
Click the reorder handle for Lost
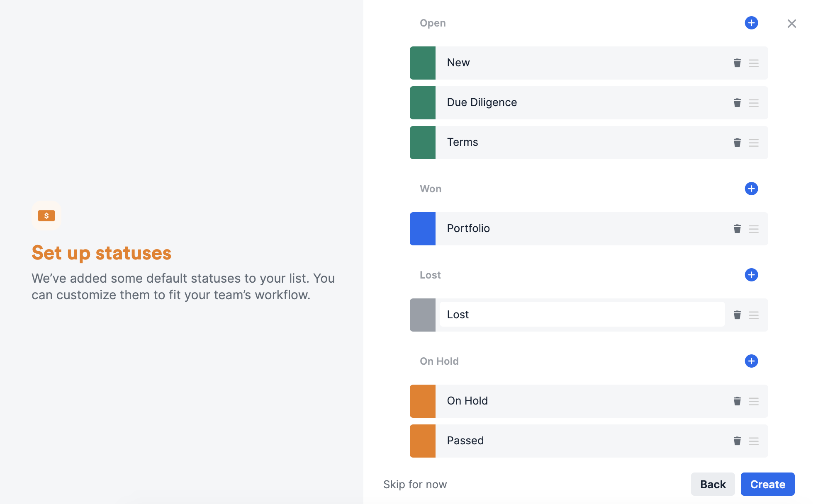click(754, 315)
